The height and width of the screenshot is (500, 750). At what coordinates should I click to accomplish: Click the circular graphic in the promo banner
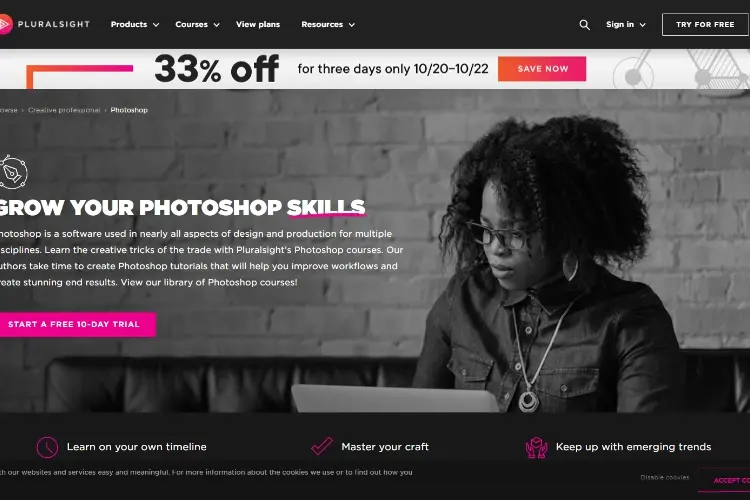633,75
